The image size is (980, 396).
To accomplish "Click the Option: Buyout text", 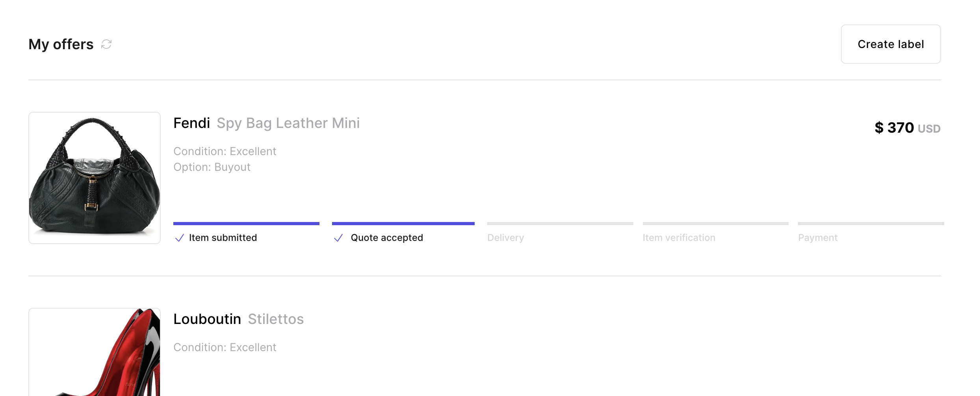I will [212, 167].
